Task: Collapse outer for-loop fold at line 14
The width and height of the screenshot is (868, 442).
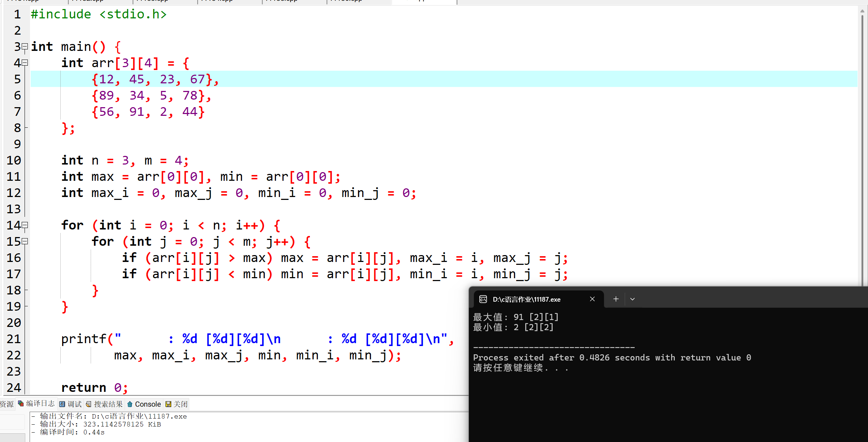Action: click(25, 225)
